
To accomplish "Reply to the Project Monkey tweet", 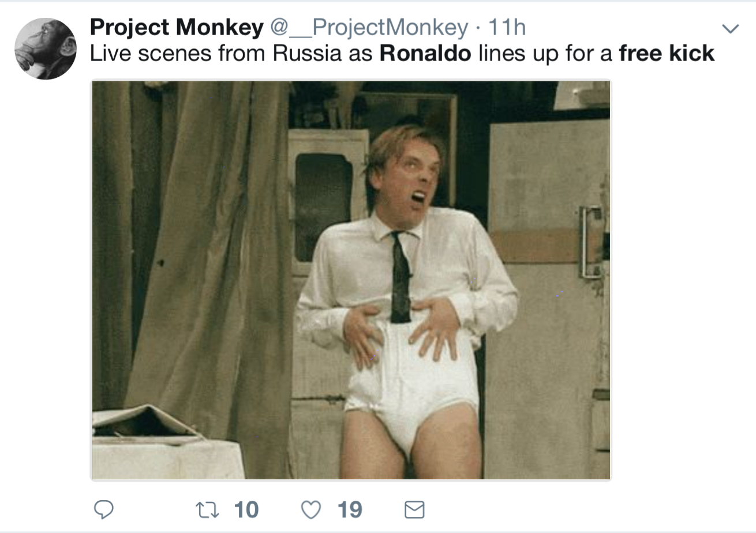I will coord(104,509).
